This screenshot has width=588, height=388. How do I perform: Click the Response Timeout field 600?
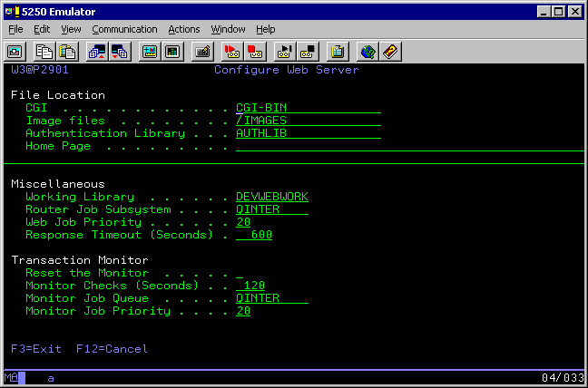click(254, 235)
